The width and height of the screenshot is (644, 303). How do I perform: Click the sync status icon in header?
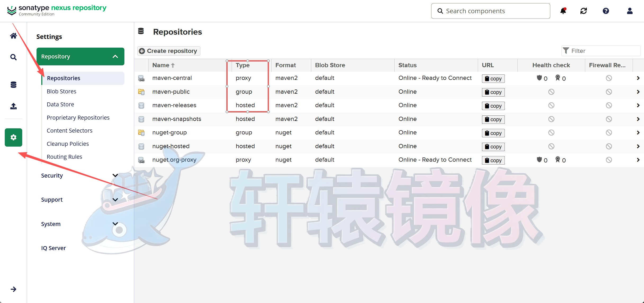click(584, 11)
